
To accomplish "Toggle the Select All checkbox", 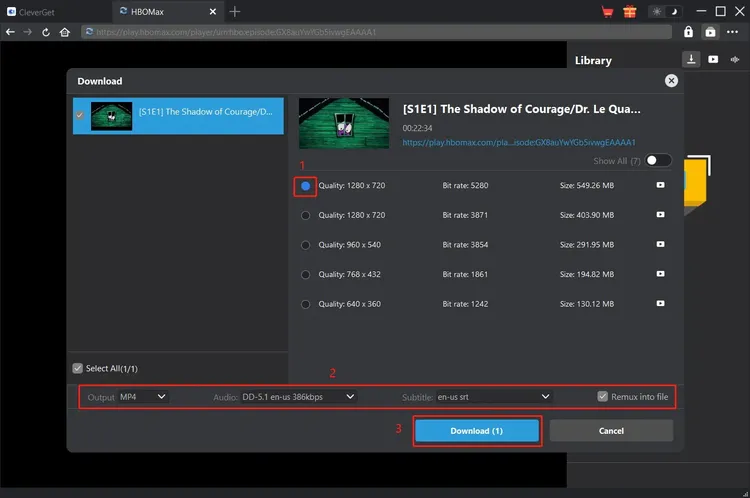I will [x=78, y=369].
